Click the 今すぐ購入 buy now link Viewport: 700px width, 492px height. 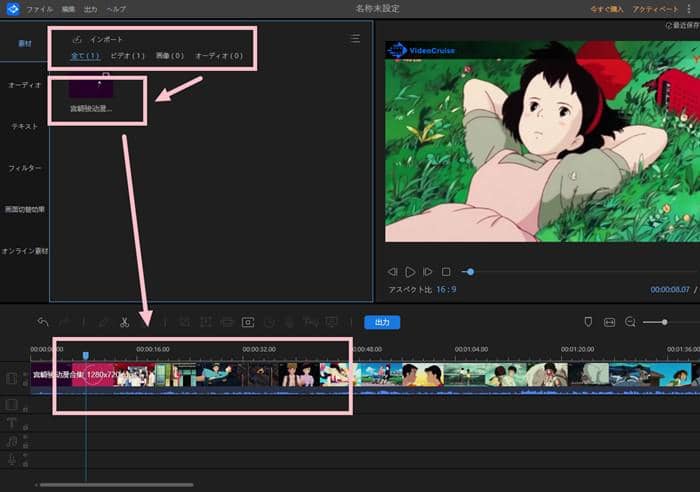click(x=606, y=9)
